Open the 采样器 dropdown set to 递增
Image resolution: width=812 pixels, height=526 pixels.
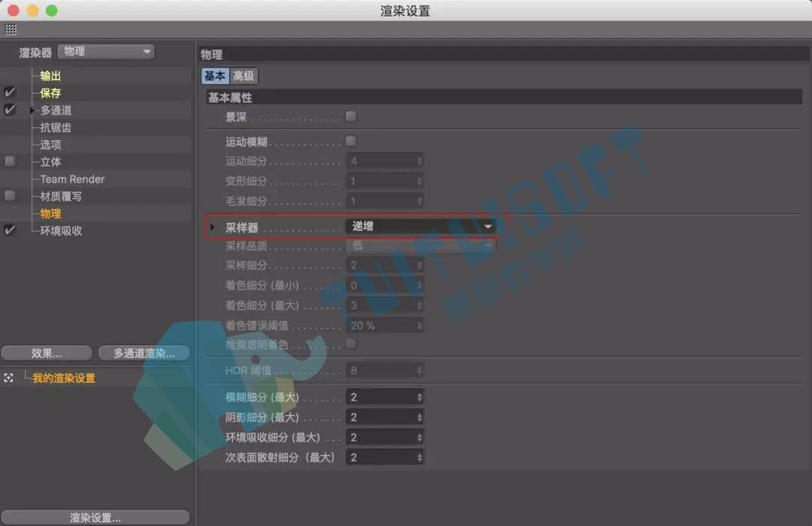click(x=420, y=227)
